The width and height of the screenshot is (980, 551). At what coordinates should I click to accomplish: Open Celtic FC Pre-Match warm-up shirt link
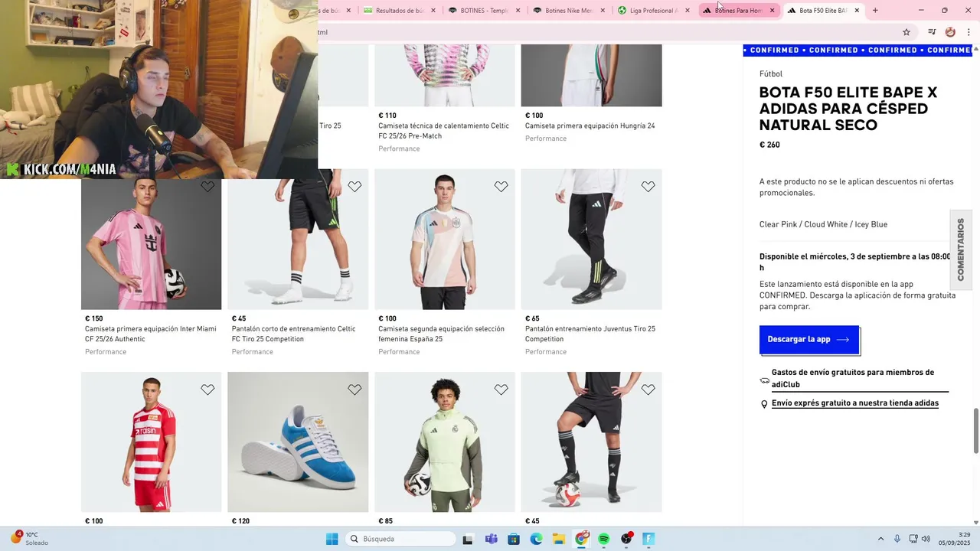[443, 131]
